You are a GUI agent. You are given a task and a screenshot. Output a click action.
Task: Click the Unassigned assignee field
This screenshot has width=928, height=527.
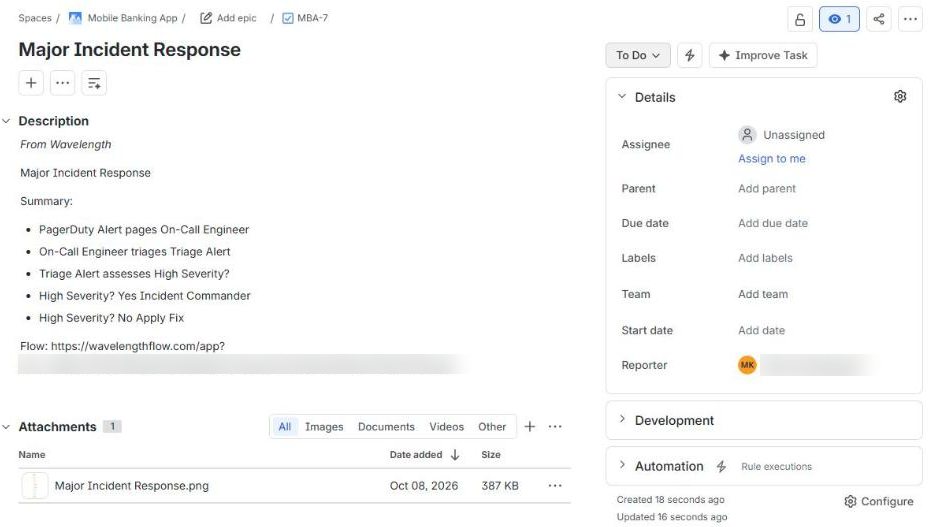pyautogui.click(x=781, y=135)
